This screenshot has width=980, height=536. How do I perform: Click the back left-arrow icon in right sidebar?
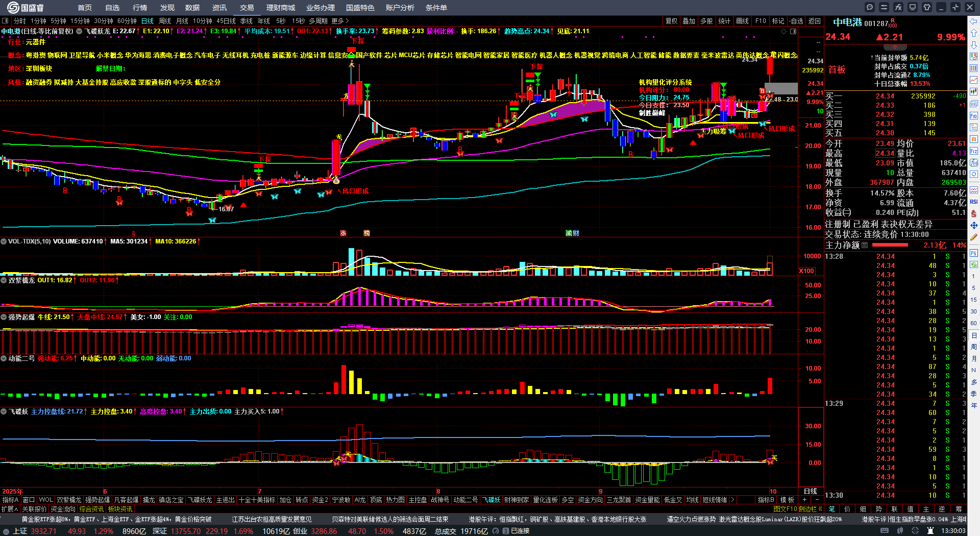974,21
